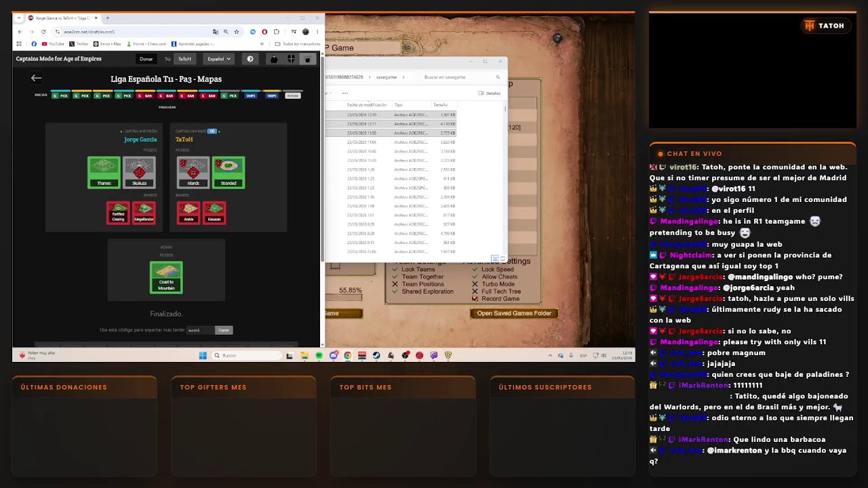The height and width of the screenshot is (488, 868).
Task: Open Spotify from the taskbar
Action: click(319, 355)
